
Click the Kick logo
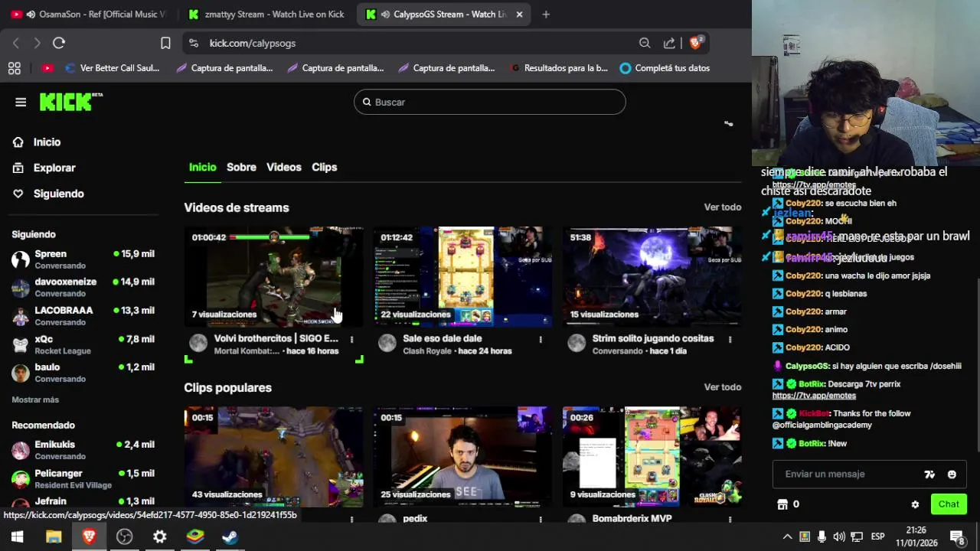tap(70, 102)
